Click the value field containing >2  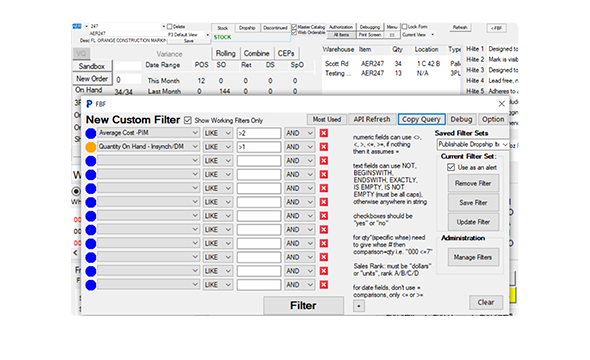tap(259, 133)
